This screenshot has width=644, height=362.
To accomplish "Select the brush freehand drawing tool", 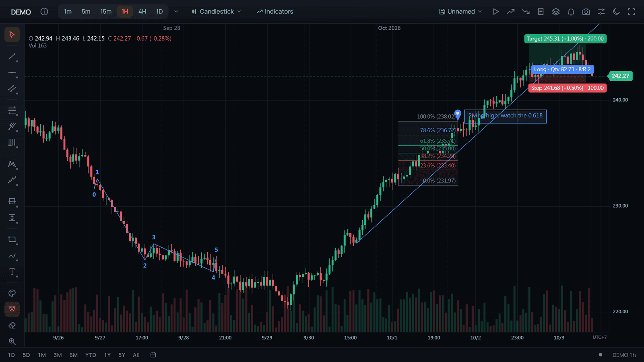I will click(x=12, y=256).
